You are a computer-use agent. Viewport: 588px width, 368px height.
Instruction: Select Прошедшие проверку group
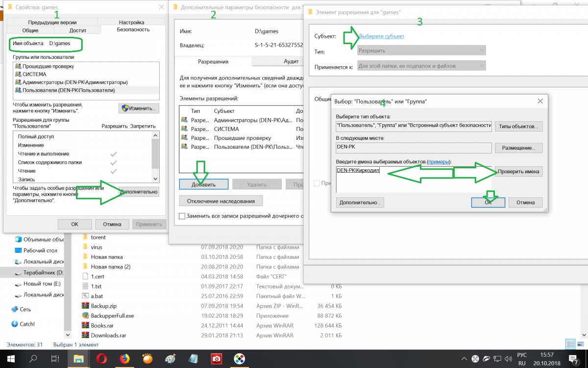tap(86, 66)
